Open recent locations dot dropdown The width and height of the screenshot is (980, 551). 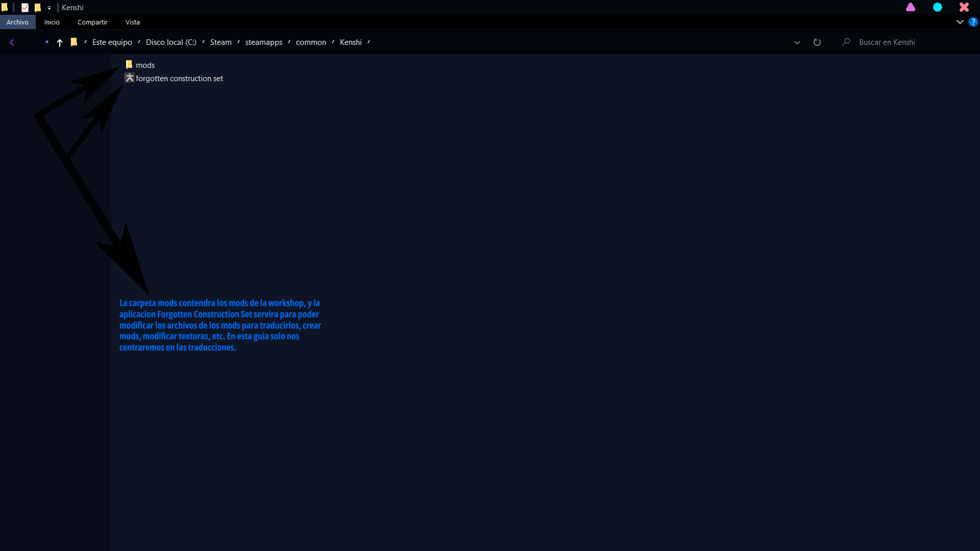46,42
